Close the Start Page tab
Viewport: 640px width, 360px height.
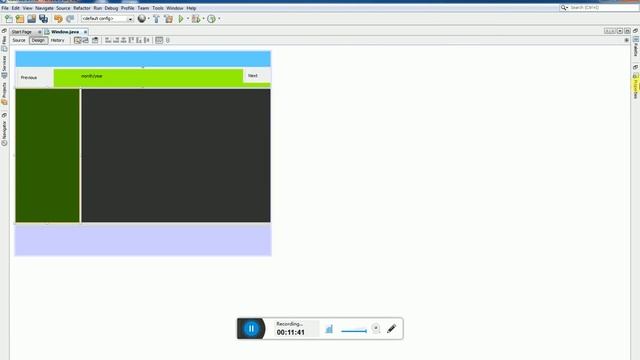coord(40,32)
